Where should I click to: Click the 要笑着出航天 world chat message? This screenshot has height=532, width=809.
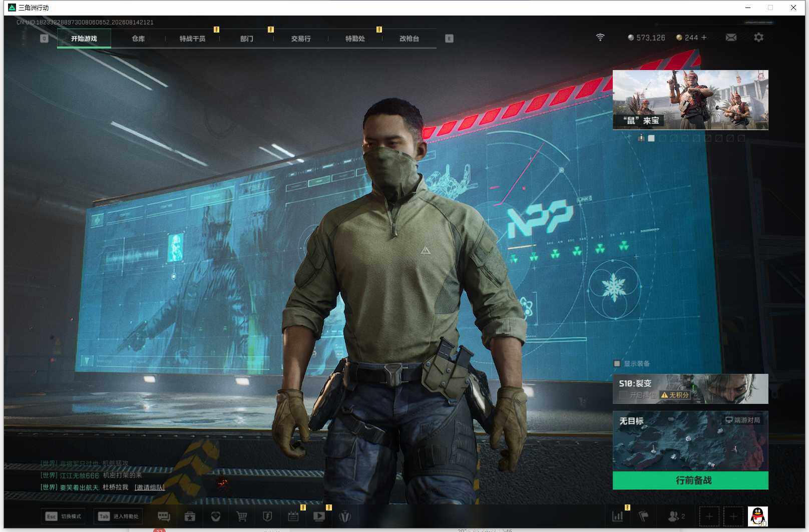[84, 487]
